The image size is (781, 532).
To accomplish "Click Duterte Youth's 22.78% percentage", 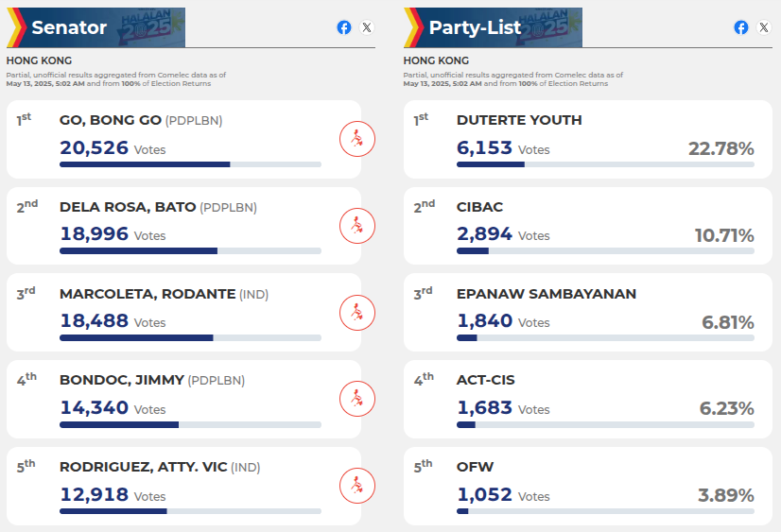I will click(720, 148).
